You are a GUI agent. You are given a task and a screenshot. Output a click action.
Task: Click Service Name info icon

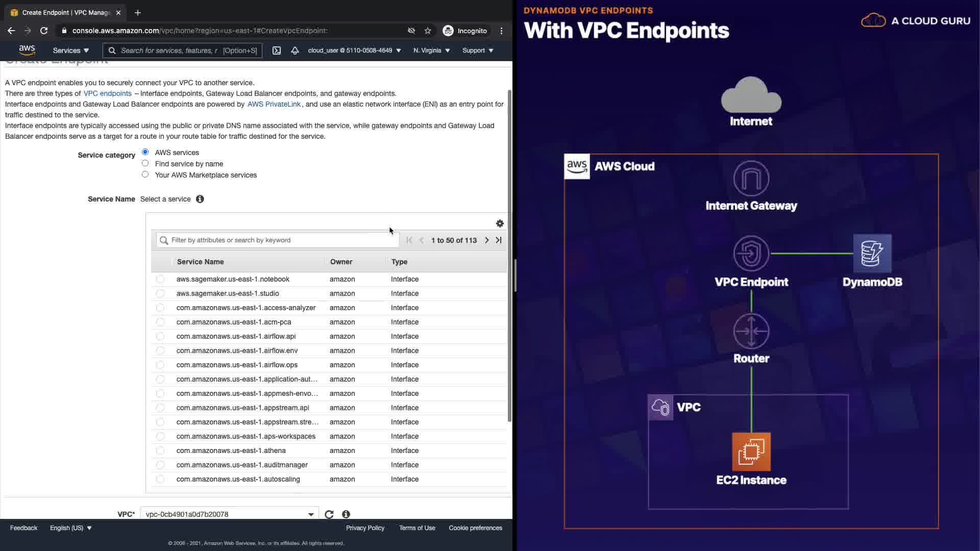pyautogui.click(x=200, y=199)
